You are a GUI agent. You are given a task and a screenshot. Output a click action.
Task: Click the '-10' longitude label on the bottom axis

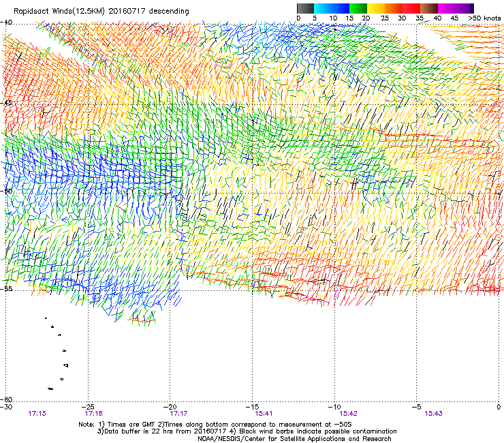(334, 407)
